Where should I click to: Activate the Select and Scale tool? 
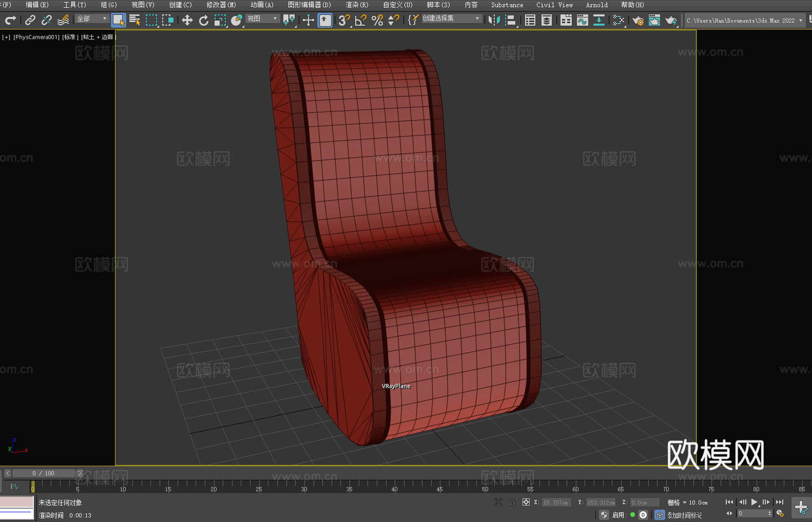coord(220,20)
